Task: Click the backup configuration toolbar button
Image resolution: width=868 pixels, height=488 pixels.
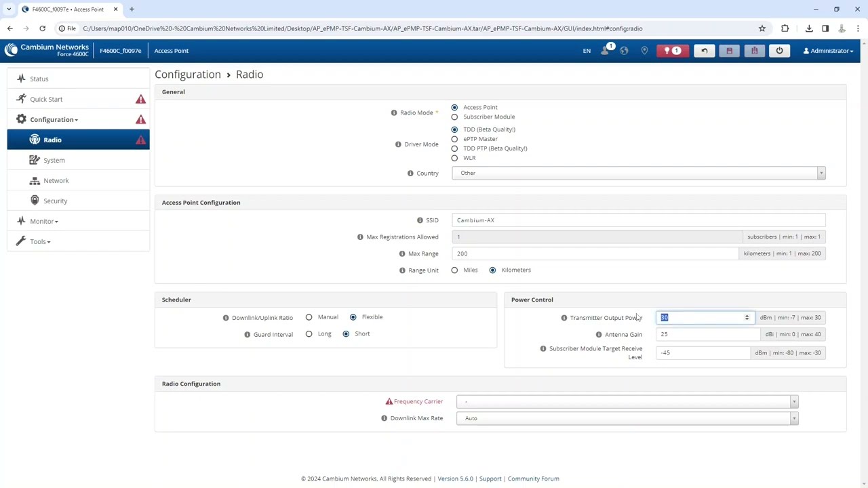Action: [754, 51]
